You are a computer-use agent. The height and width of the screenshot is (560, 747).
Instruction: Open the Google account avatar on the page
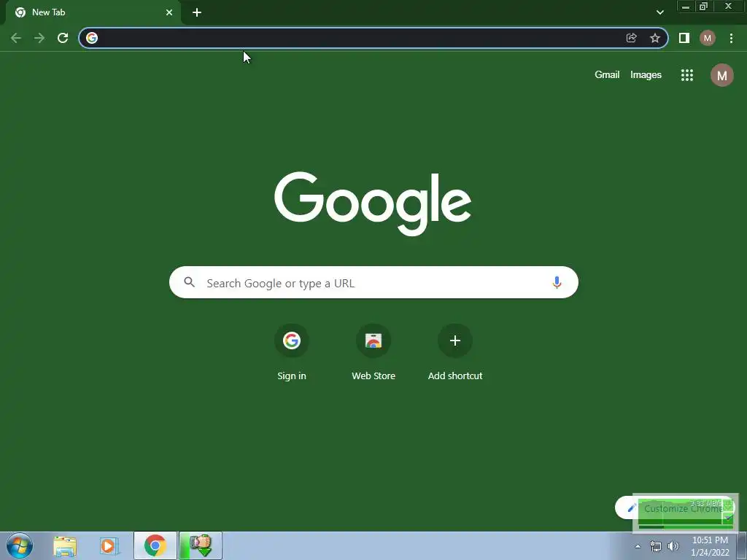(721, 75)
